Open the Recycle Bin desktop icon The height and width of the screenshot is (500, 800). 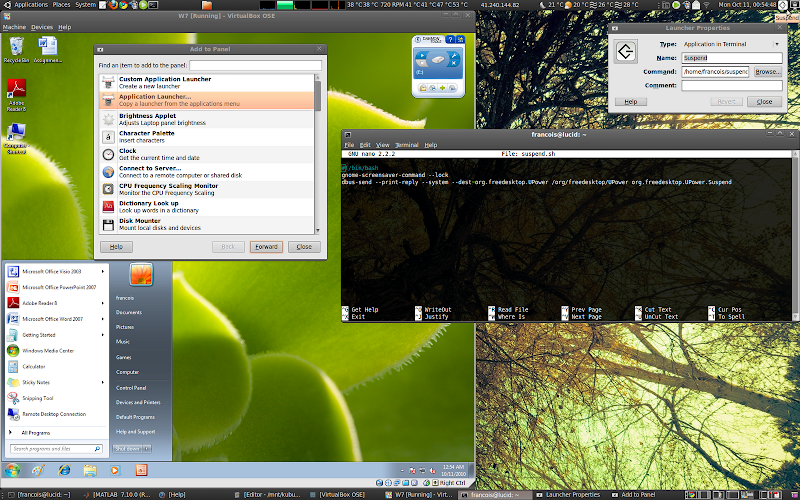click(16, 49)
